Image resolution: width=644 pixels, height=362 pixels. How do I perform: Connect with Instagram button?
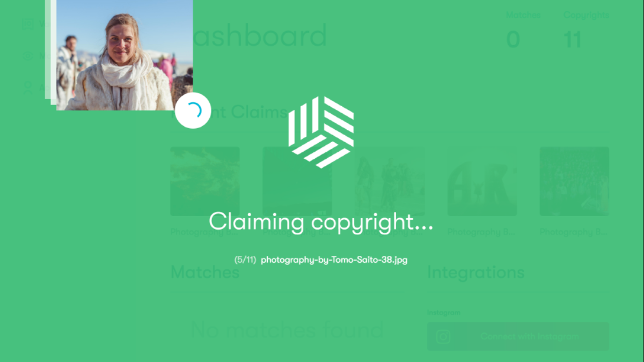(518, 336)
